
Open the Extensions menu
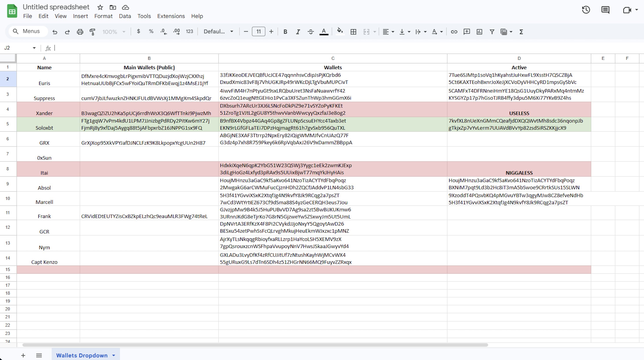(x=171, y=16)
